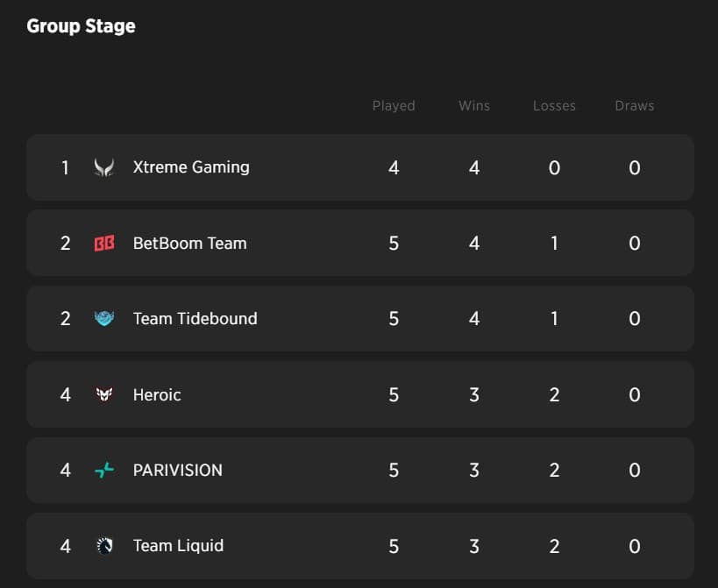Click the Wins column header
718x588 pixels.
(474, 105)
